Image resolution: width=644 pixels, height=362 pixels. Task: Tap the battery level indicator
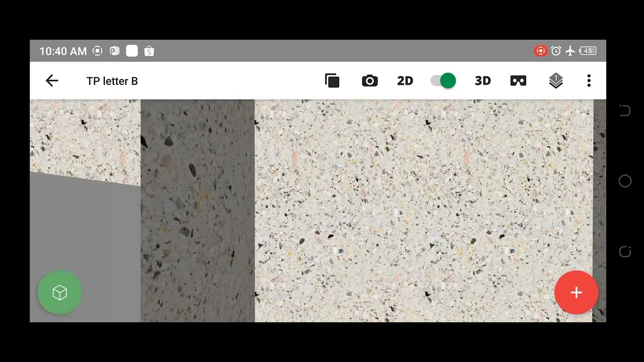click(588, 51)
